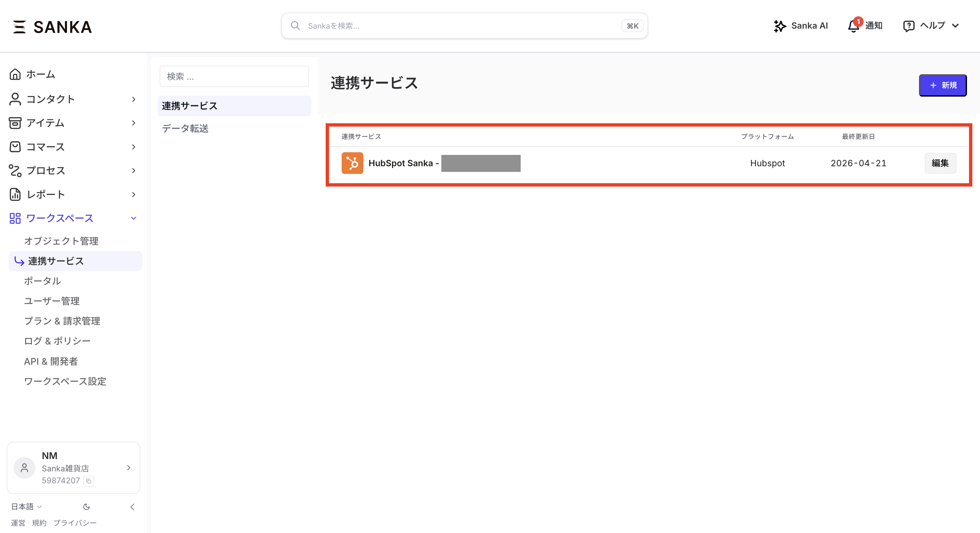Image resolution: width=980 pixels, height=533 pixels.
Task: Open ユーザー管理 in workspace menu
Action: click(x=52, y=301)
